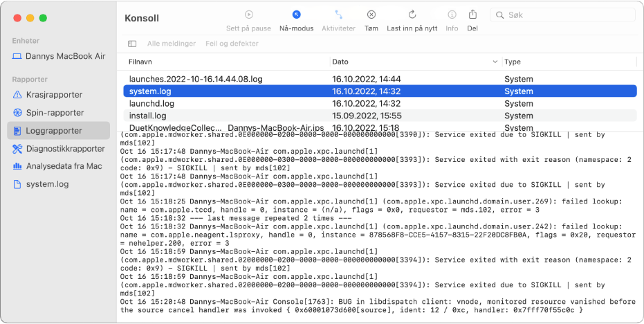644x324 pixels.
Task: Toggle the sidebar panel icon
Action: [x=132, y=44]
